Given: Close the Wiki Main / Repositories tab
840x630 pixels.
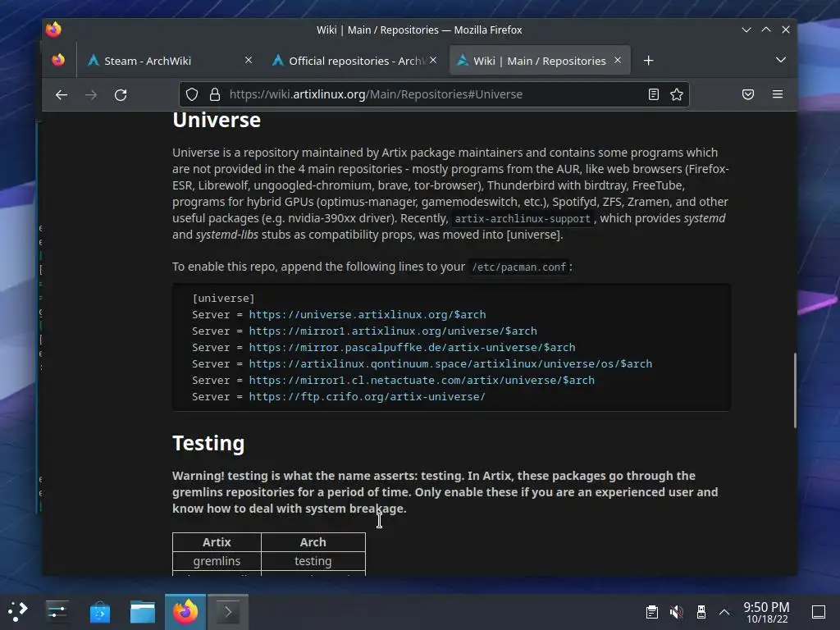Looking at the screenshot, I should 618,60.
